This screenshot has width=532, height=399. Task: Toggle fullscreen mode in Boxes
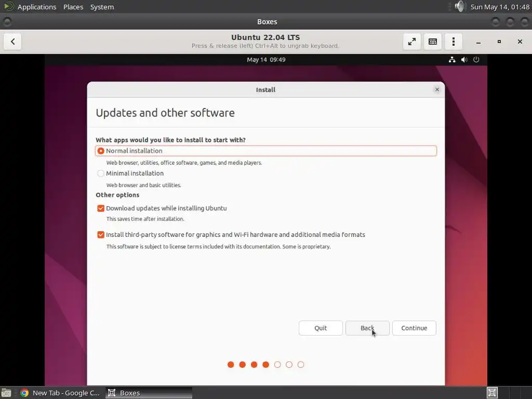click(x=412, y=42)
